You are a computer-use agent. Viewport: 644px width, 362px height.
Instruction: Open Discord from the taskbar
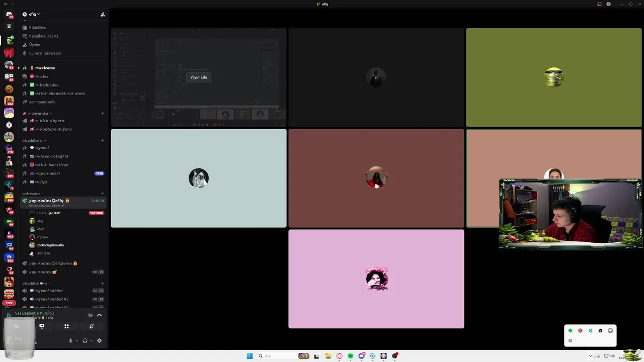click(x=361, y=356)
